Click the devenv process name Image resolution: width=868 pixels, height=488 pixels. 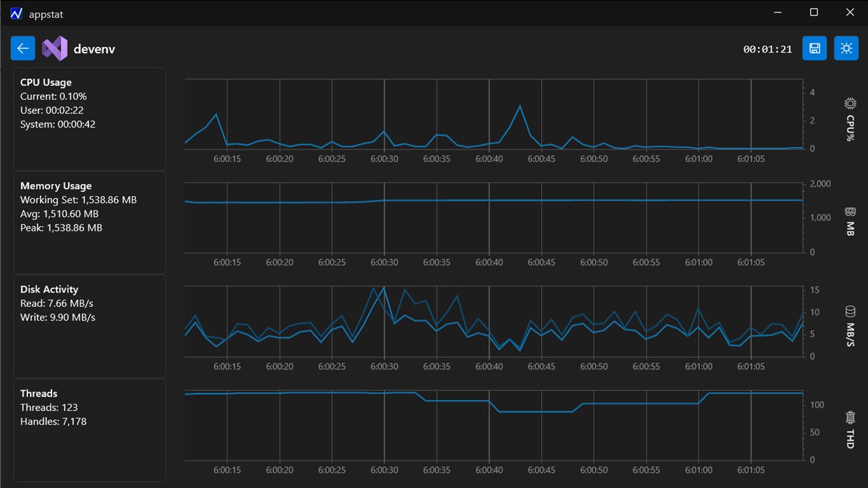94,49
